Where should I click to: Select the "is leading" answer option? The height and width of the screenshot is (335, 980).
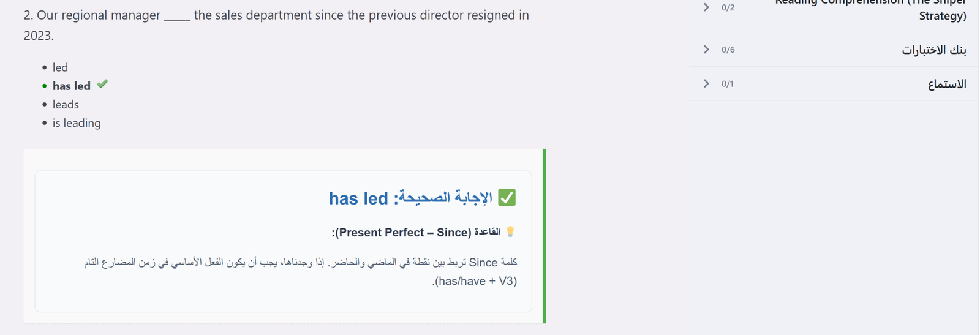pyautogui.click(x=77, y=123)
